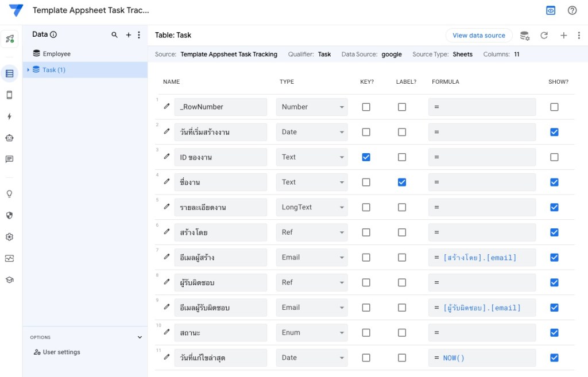
Task: Enable SHOW for ID ของงาน row
Action: [554, 157]
